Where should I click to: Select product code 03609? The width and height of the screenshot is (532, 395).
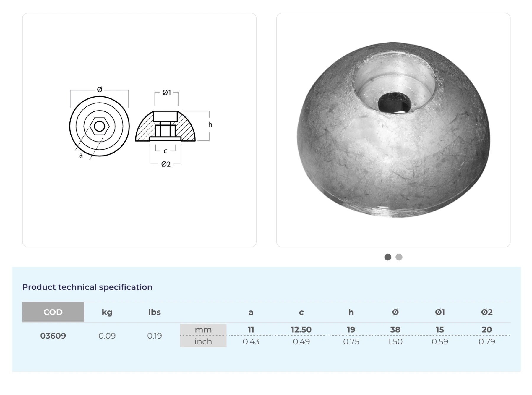click(53, 336)
